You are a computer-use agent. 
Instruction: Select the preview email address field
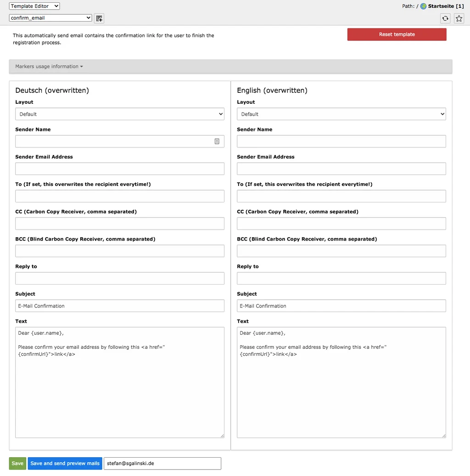(162, 463)
